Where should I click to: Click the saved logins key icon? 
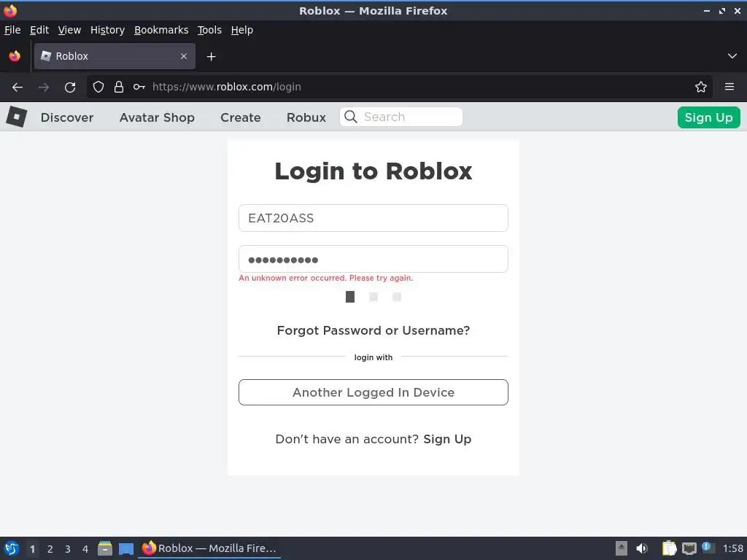[x=139, y=87]
